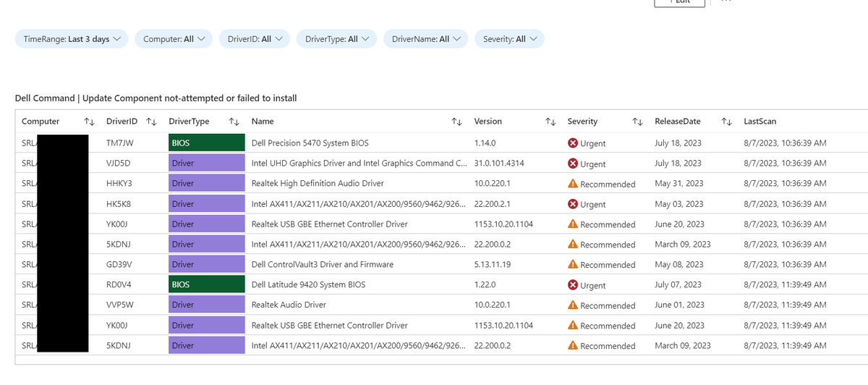Click version cell 1.14.0
The height and width of the screenshot is (385, 868).
(485, 143)
